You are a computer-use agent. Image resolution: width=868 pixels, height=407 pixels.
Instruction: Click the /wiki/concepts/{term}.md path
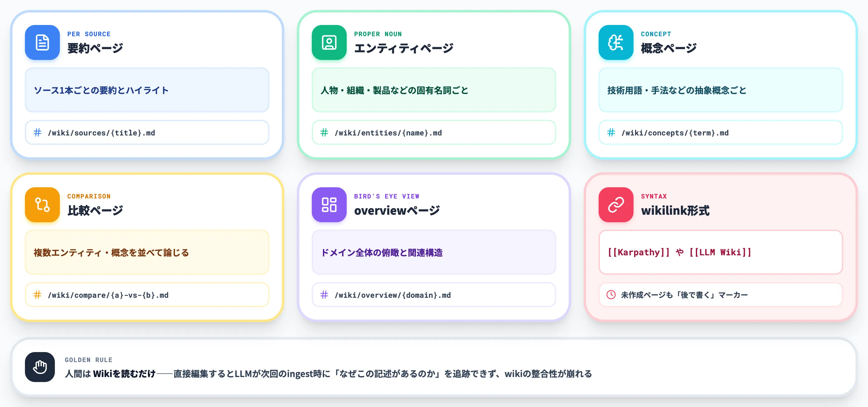[x=675, y=133]
